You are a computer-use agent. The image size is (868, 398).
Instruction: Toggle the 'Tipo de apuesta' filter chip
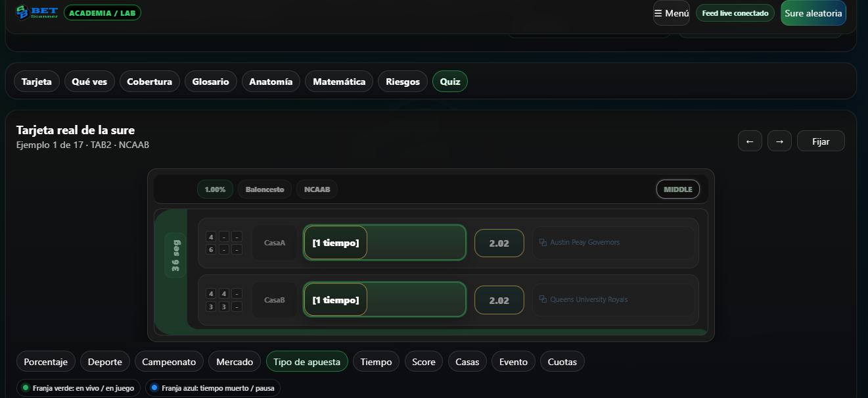[x=307, y=361]
